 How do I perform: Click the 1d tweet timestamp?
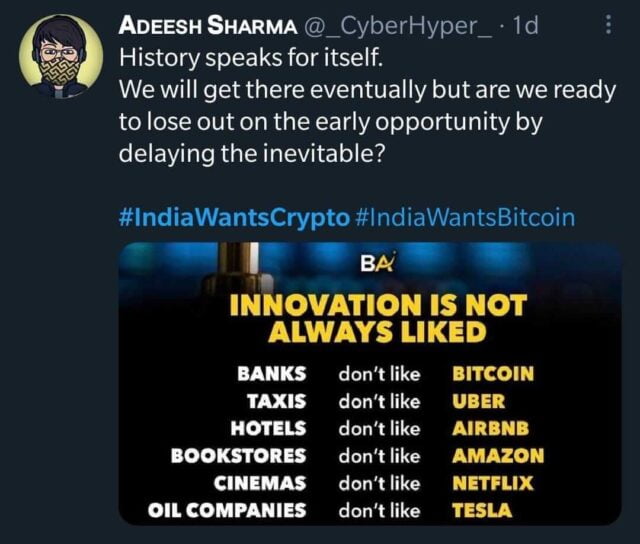(x=524, y=25)
